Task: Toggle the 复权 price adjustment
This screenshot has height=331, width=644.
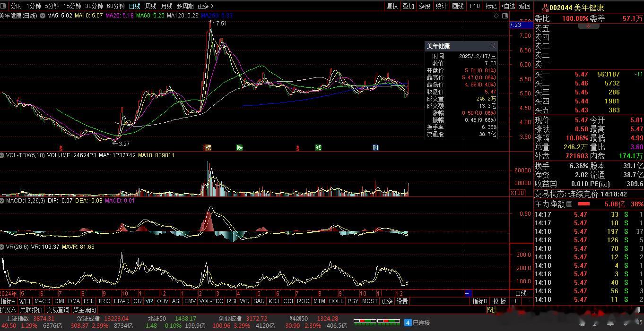Action: tap(392, 6)
